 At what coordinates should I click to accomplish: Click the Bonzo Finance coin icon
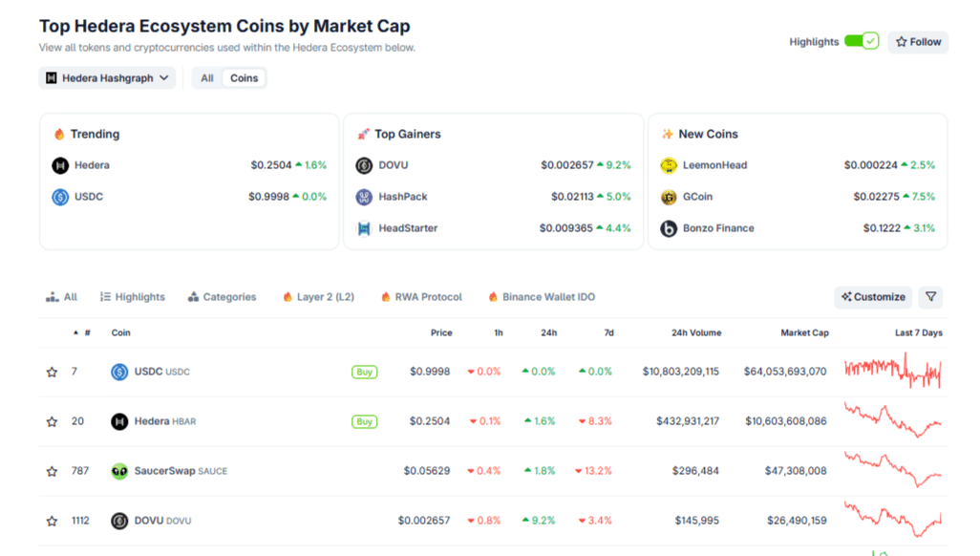(x=669, y=228)
